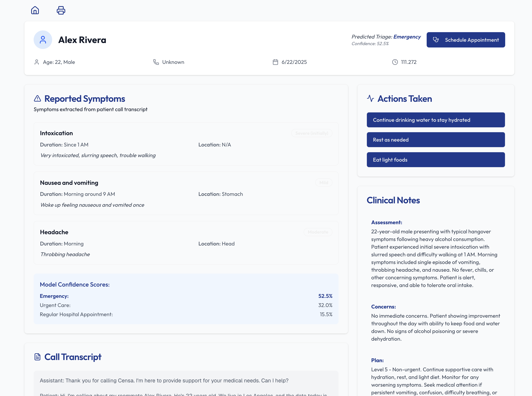Click the phone icon next to Unknown

156,62
